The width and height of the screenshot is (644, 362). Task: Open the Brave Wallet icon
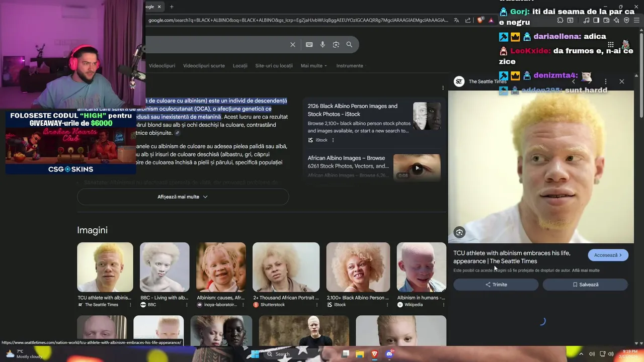point(606,20)
